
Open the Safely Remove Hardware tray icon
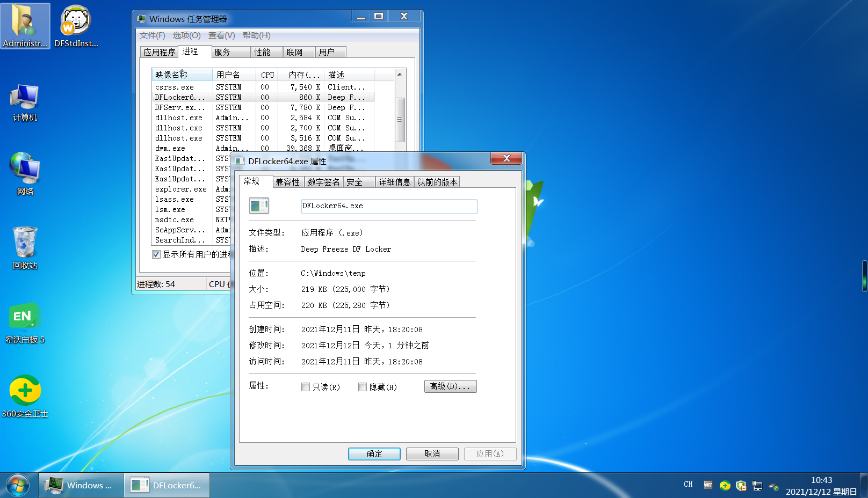click(x=773, y=486)
